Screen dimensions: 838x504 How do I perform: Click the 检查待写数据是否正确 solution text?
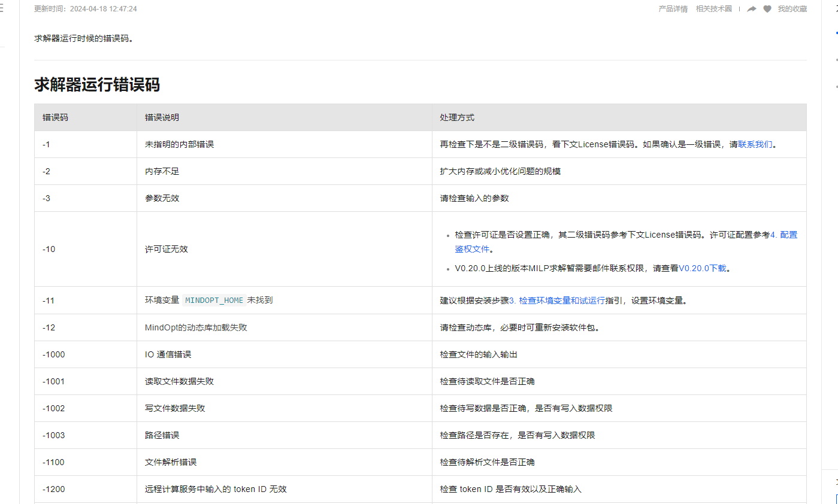526,408
